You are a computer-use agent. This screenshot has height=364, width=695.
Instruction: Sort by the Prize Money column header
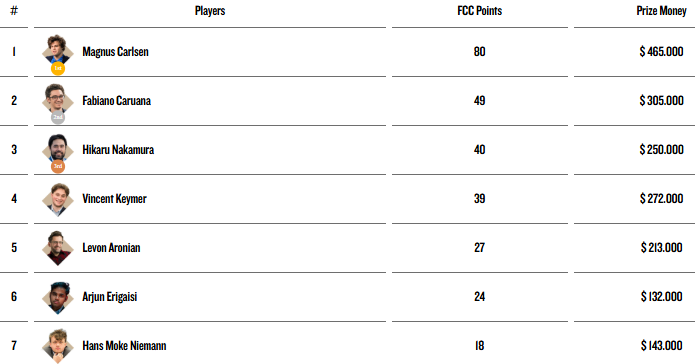[661, 11]
